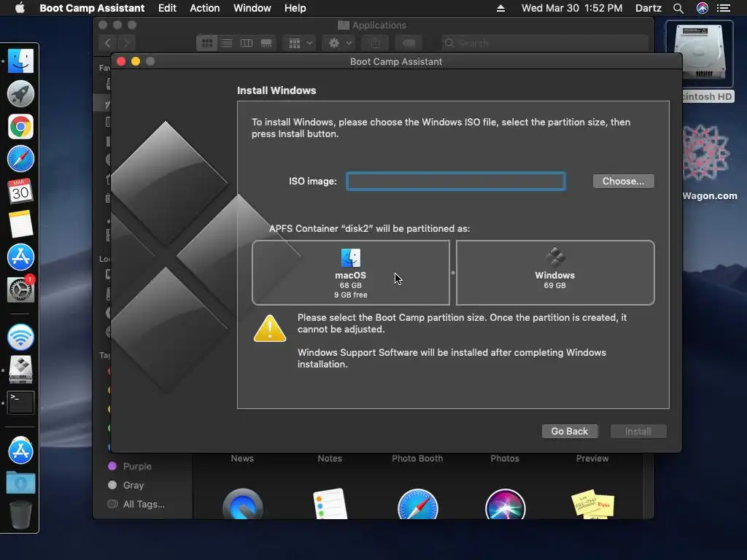This screenshot has width=747, height=560.
Task: Open Notification Center list icon
Action: pos(724,8)
